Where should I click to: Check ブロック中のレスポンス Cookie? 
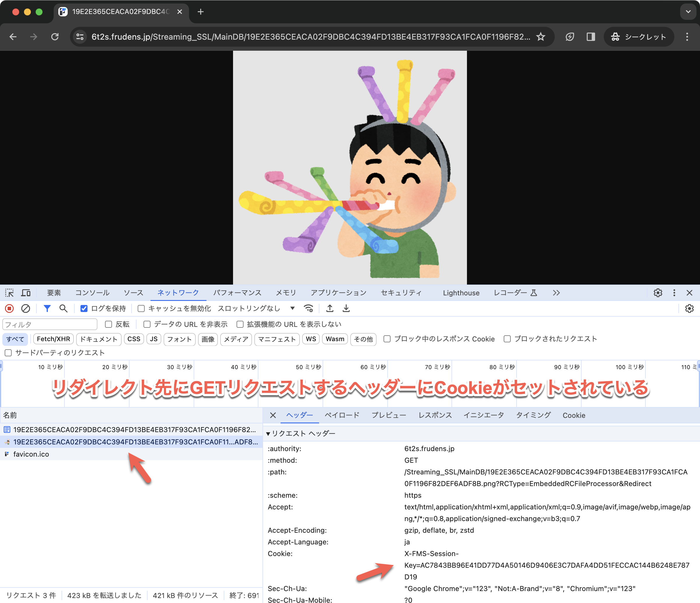387,339
